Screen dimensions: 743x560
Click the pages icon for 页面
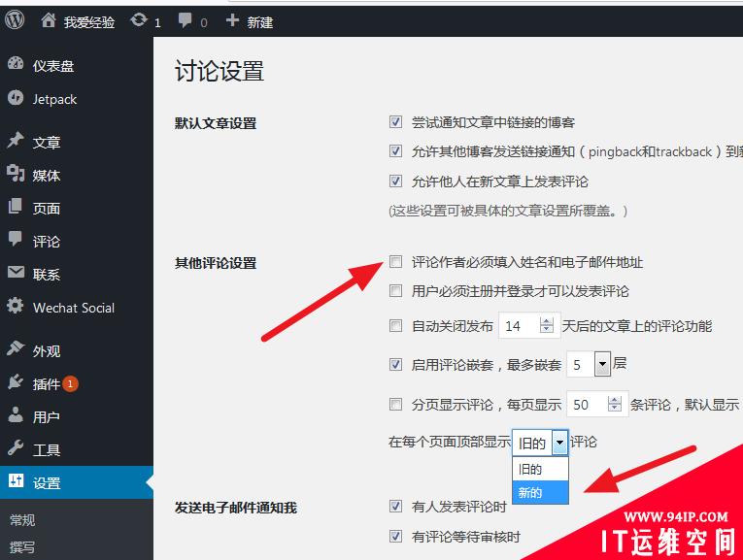(x=16, y=207)
